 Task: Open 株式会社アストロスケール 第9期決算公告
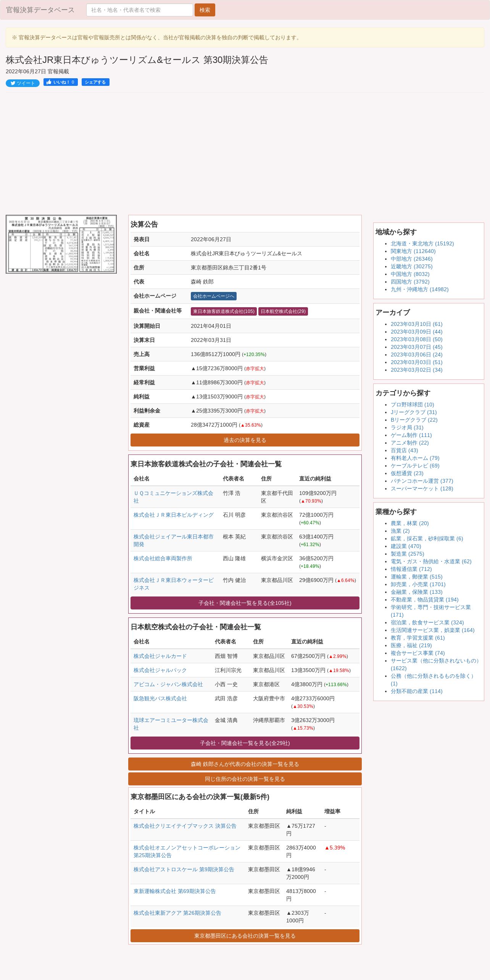click(x=184, y=869)
